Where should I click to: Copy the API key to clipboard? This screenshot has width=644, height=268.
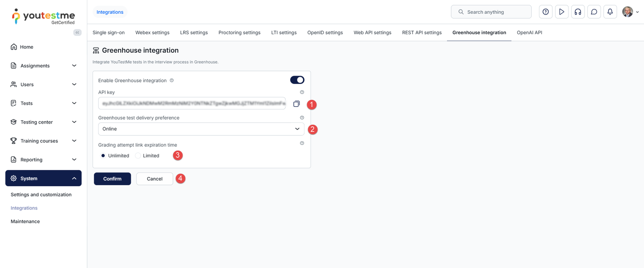point(296,104)
